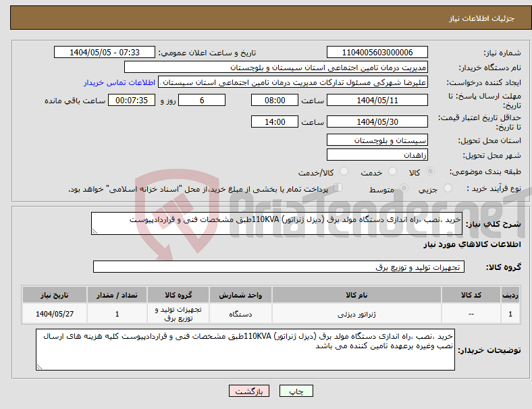Click the delivery province field سیستان و بلوچستان

[377, 140]
